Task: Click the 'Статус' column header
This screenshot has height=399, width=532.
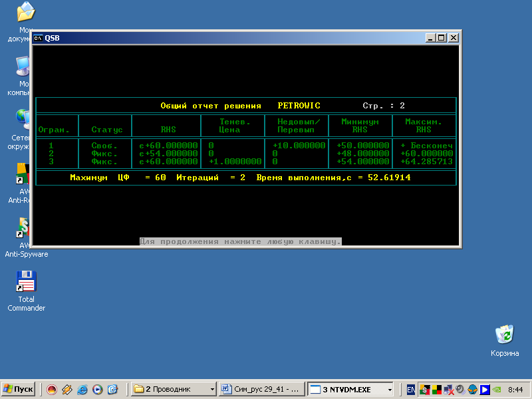Action: (107, 130)
